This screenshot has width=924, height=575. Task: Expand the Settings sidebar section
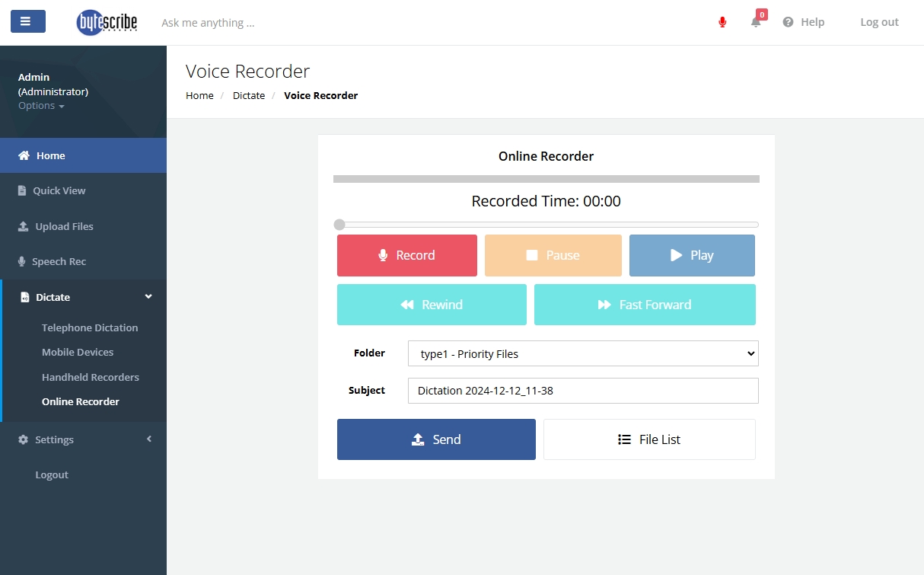click(83, 439)
